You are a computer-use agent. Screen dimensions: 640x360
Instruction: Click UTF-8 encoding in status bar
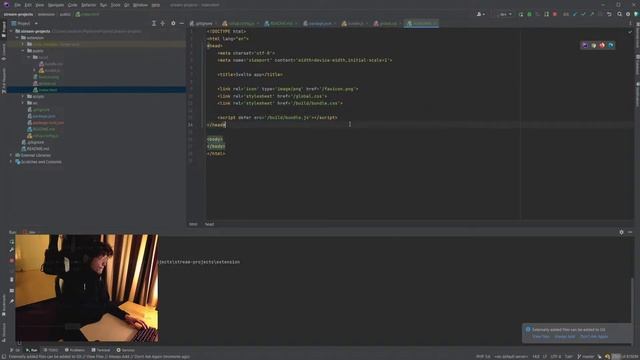(x=556, y=356)
